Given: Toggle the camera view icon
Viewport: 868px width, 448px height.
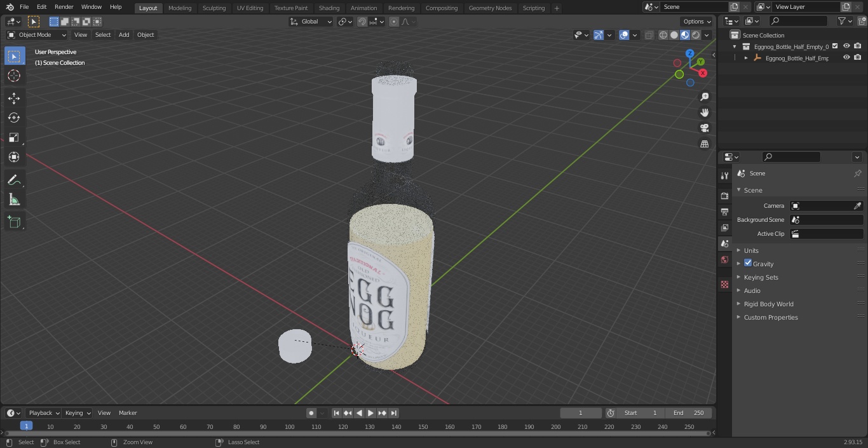Looking at the screenshot, I should [704, 128].
